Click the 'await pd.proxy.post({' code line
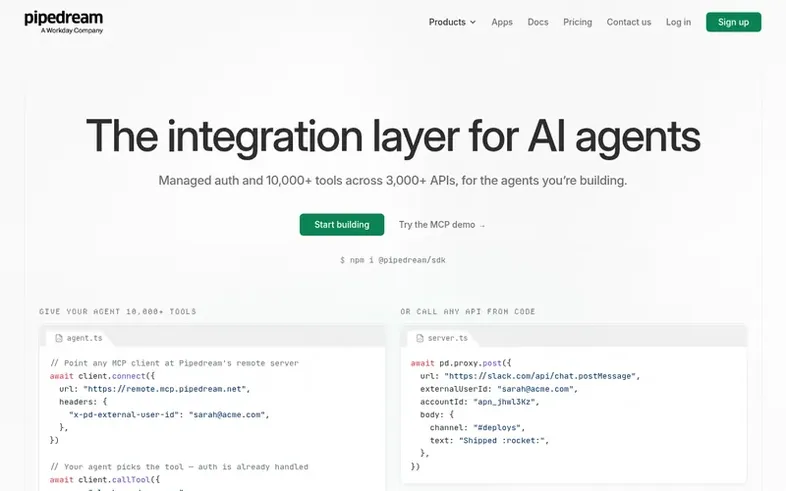This screenshot has width=786, height=491. tap(461, 363)
